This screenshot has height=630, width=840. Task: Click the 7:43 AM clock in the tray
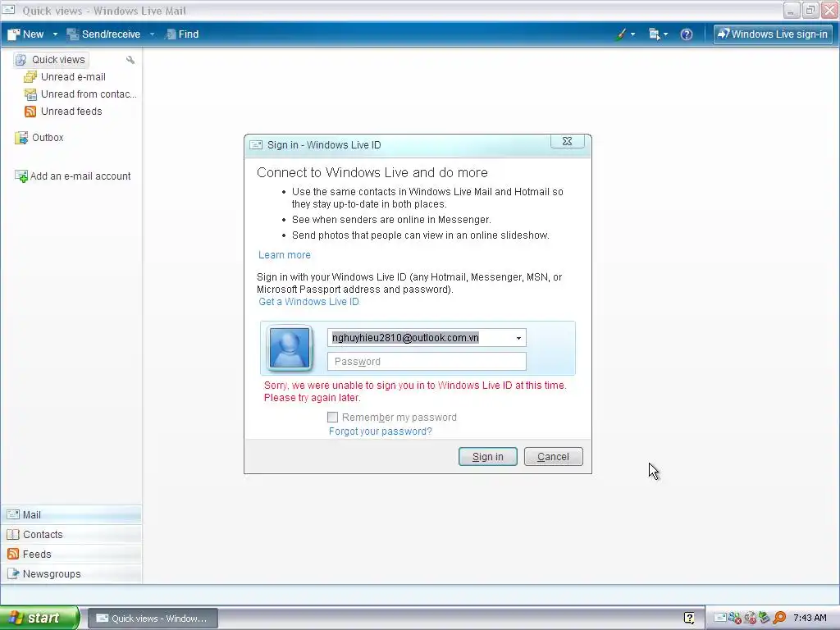tap(810, 619)
